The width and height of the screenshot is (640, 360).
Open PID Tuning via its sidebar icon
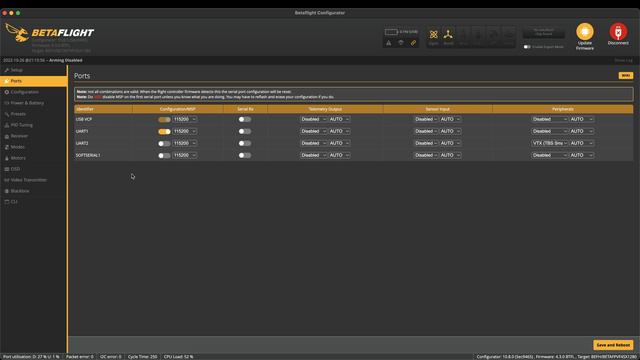click(7, 125)
